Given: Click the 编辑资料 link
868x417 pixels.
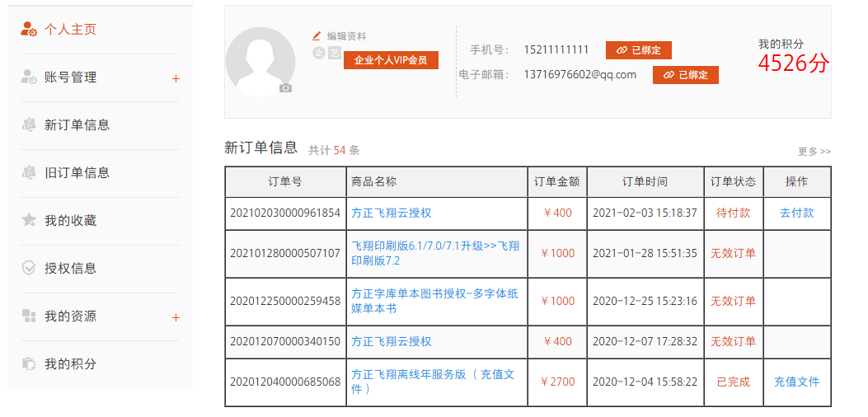Looking at the screenshot, I should pyautogui.click(x=346, y=36).
